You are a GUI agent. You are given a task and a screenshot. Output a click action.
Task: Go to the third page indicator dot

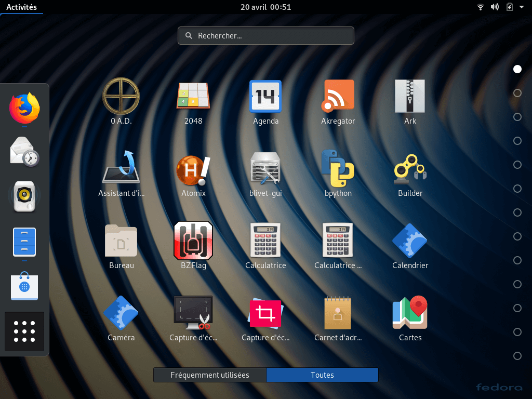pyautogui.click(x=517, y=117)
